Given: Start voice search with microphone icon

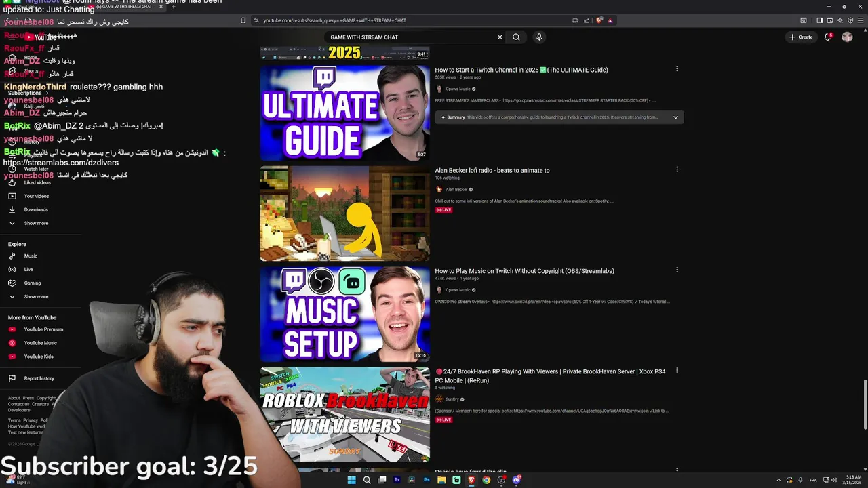Looking at the screenshot, I should pos(539,37).
